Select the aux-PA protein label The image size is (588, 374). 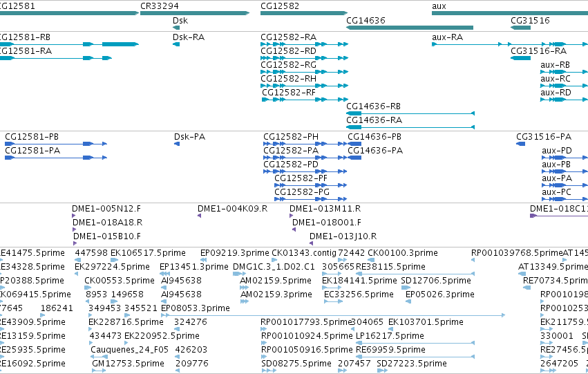pyautogui.click(x=556, y=178)
